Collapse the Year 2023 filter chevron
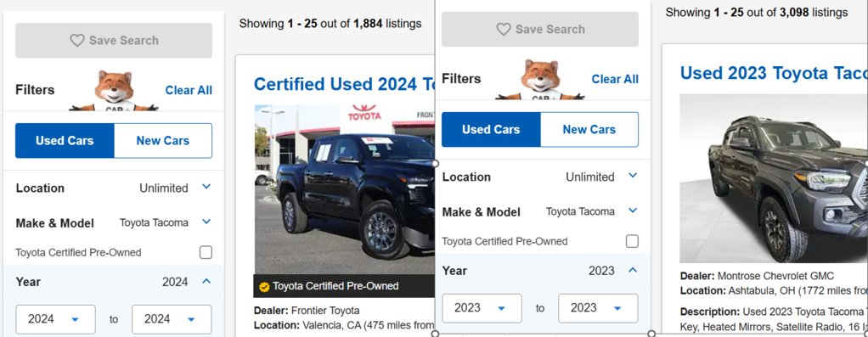Image resolution: width=868 pixels, height=337 pixels. [633, 270]
